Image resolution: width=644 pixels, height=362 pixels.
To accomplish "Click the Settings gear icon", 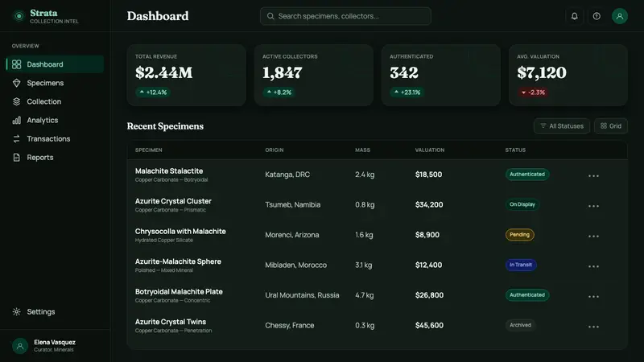I will coord(16,311).
